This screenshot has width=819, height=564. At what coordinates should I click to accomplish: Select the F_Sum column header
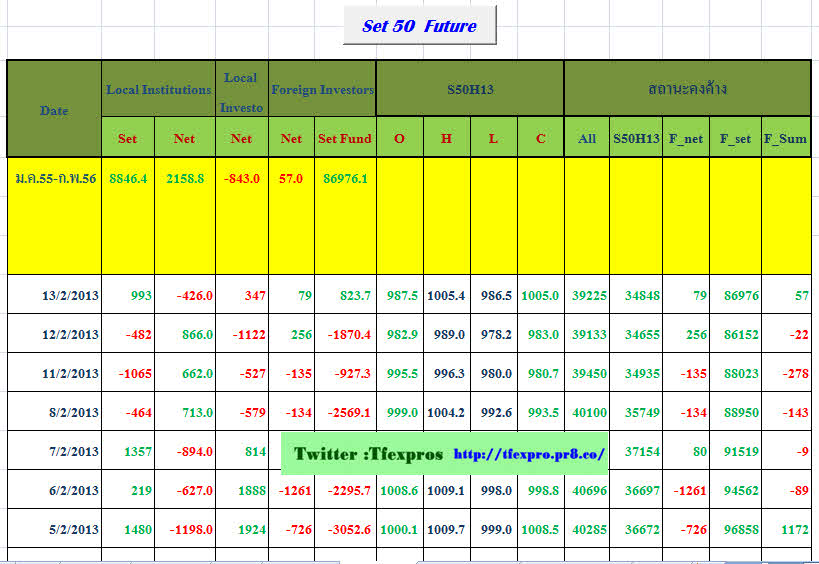point(785,139)
